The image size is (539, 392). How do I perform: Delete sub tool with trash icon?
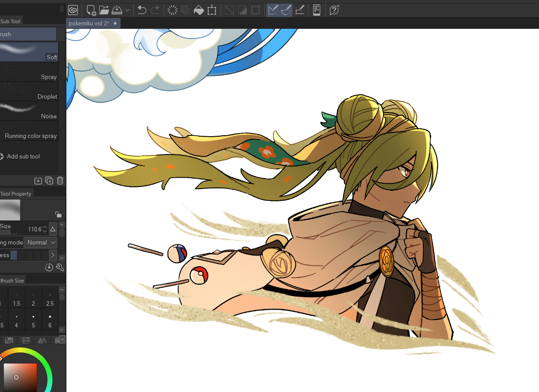[60, 181]
